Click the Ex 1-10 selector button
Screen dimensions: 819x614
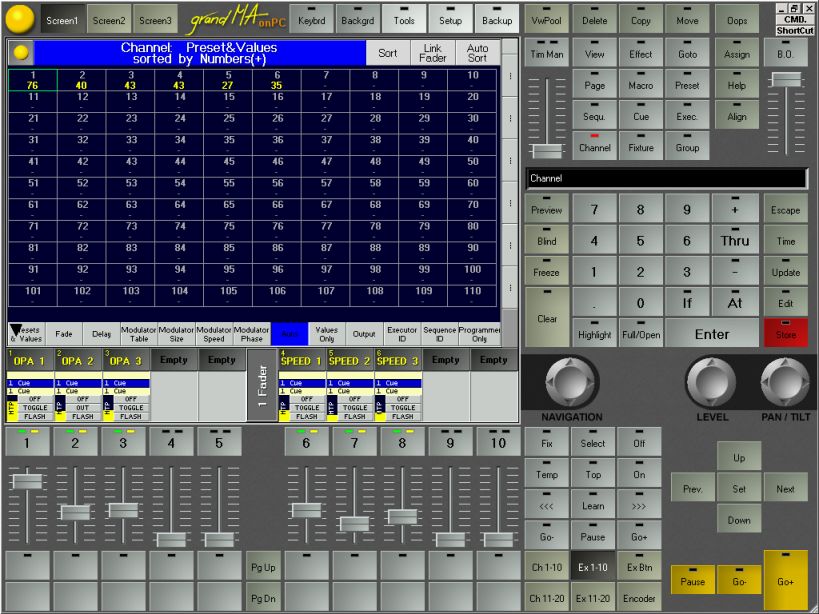coord(592,566)
